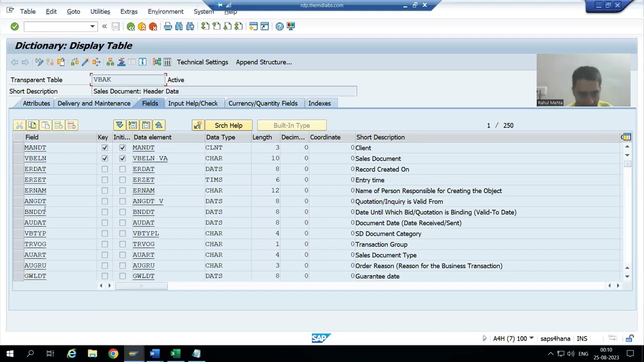Open table column configuration icon
Viewport: 644px width, 362px height.
point(626,137)
